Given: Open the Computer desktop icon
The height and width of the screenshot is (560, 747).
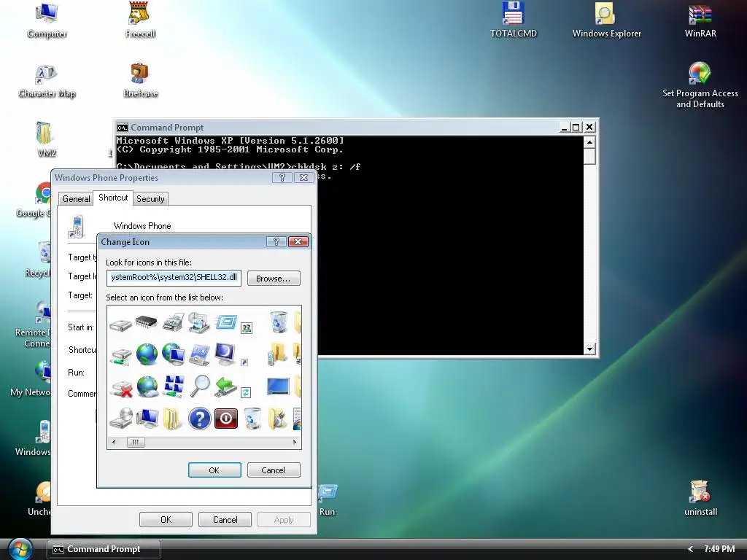Looking at the screenshot, I should pyautogui.click(x=47, y=20).
